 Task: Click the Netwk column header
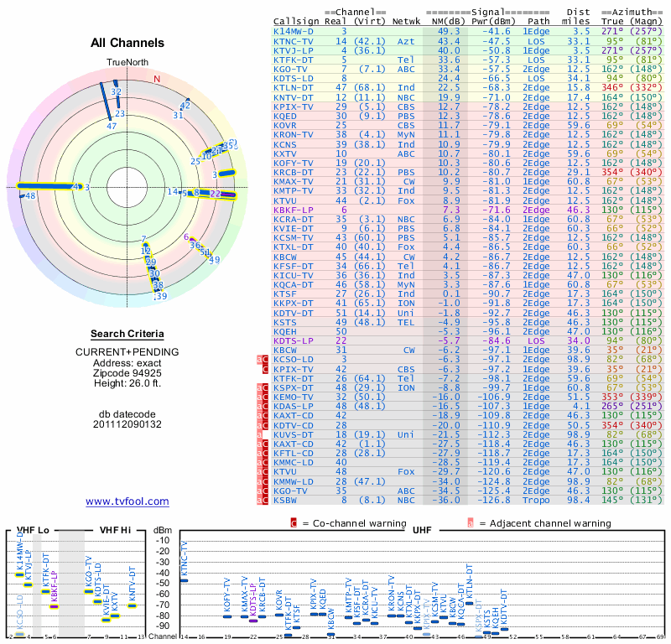point(406,22)
